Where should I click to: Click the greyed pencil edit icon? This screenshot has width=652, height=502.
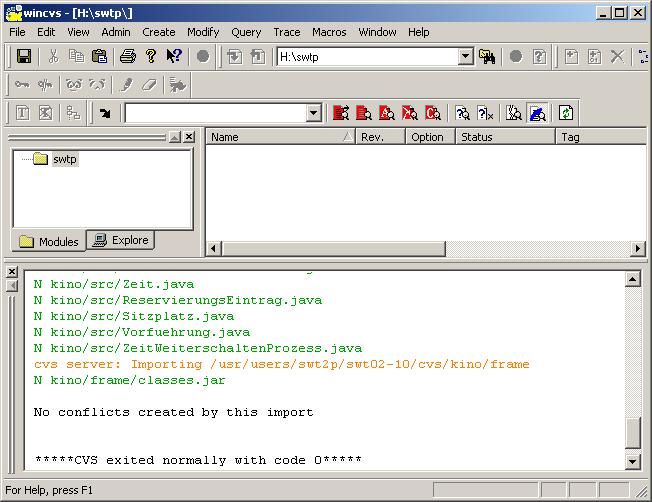pos(126,84)
